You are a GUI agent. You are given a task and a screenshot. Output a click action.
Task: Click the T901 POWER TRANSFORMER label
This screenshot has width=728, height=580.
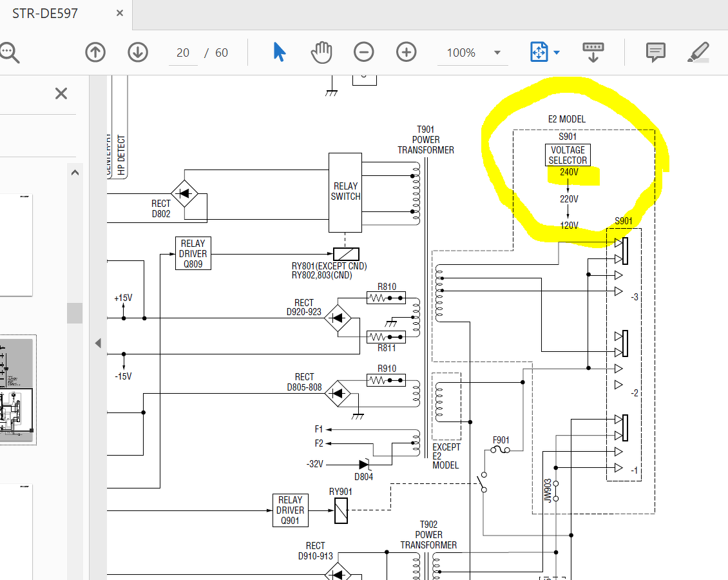(426, 140)
